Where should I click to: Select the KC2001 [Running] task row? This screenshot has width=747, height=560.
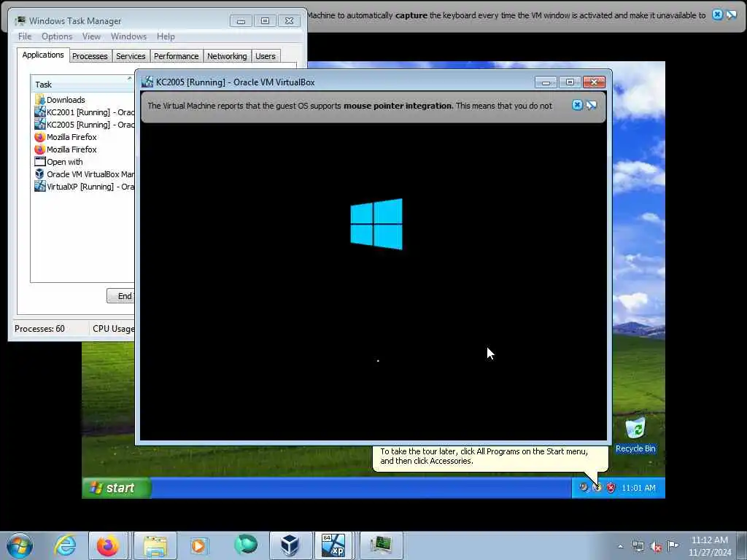84,112
